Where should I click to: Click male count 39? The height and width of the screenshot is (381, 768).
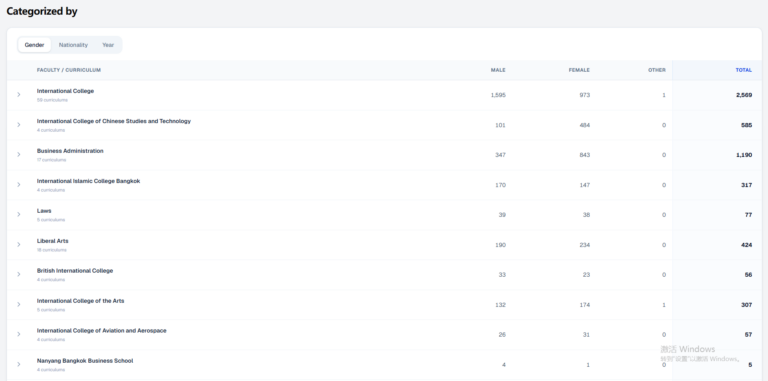coord(502,215)
